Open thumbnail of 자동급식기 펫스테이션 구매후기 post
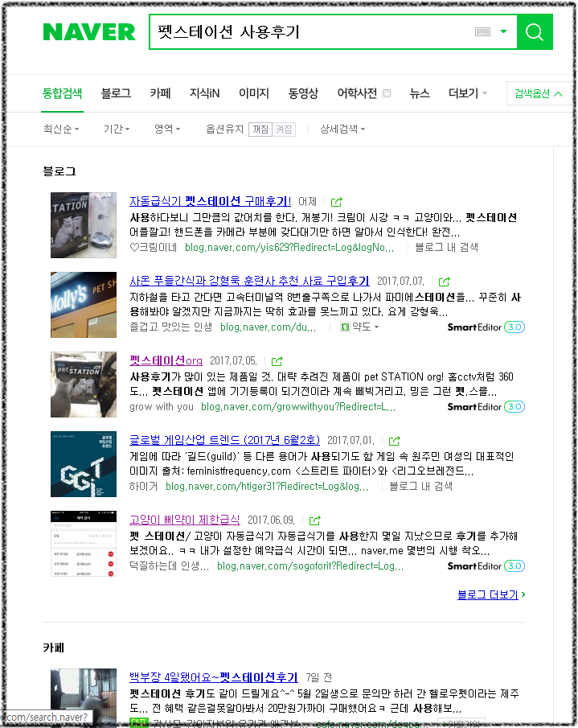 tap(84, 224)
